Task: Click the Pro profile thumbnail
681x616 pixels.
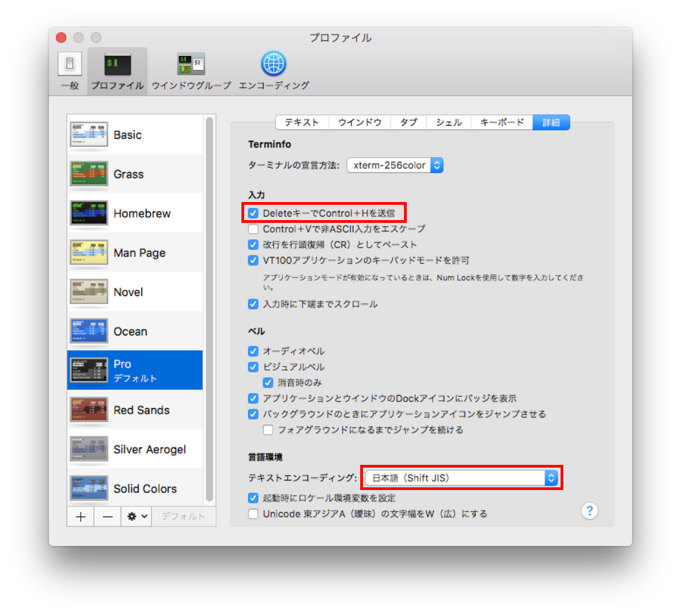Action: point(89,371)
